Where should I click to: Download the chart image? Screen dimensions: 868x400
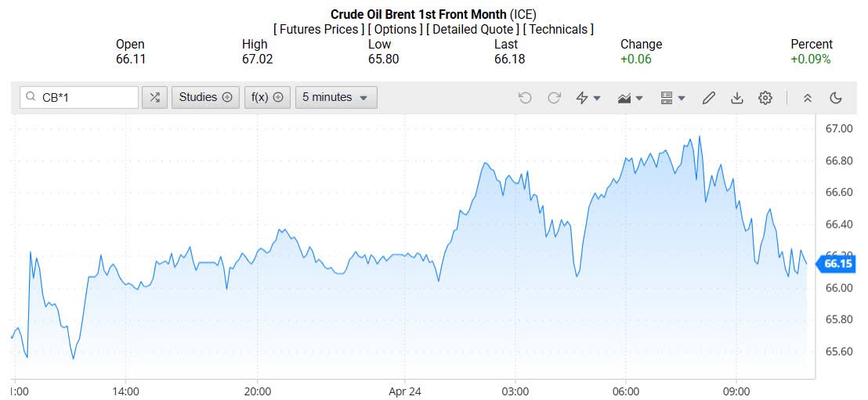[x=736, y=98]
